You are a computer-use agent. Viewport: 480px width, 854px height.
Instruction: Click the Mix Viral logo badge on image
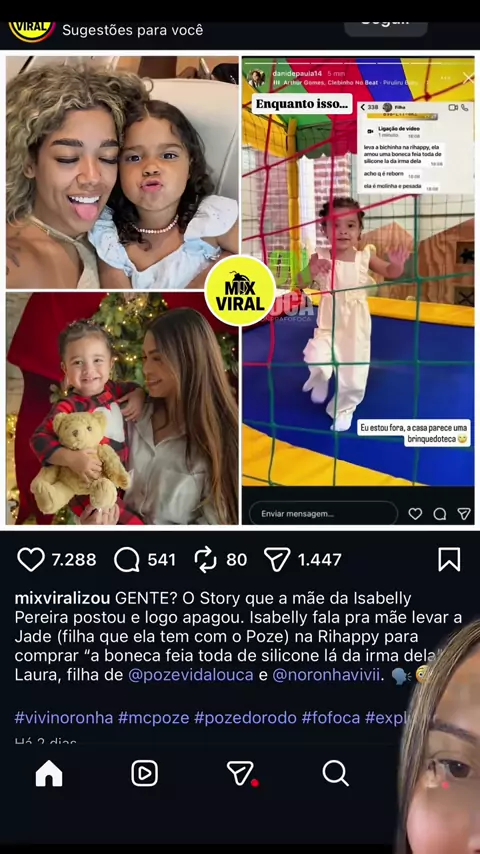pos(240,290)
